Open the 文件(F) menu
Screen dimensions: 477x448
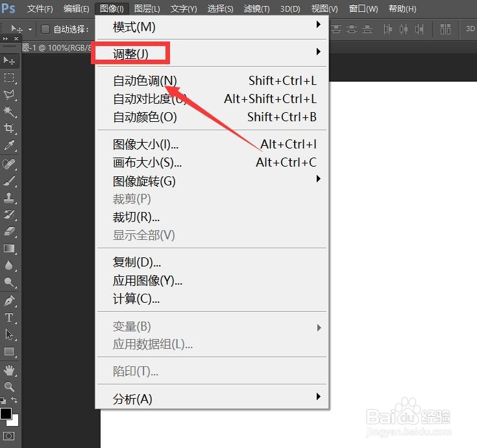coord(40,8)
